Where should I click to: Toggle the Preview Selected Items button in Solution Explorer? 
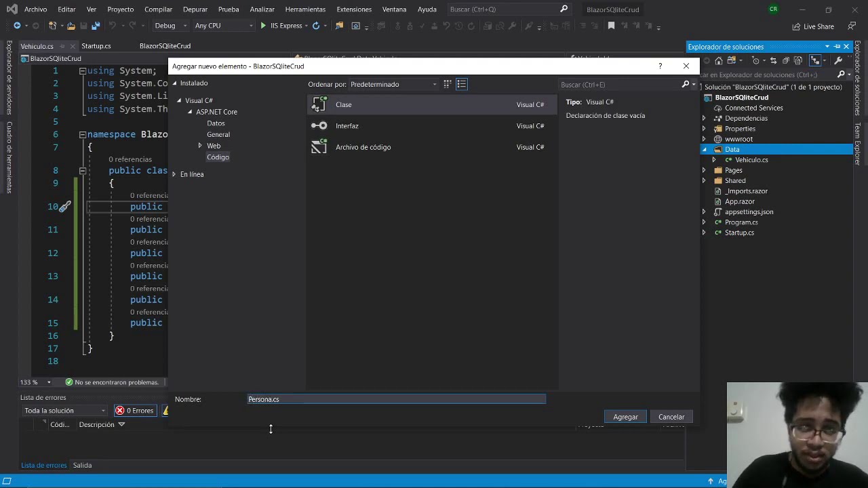click(814, 61)
